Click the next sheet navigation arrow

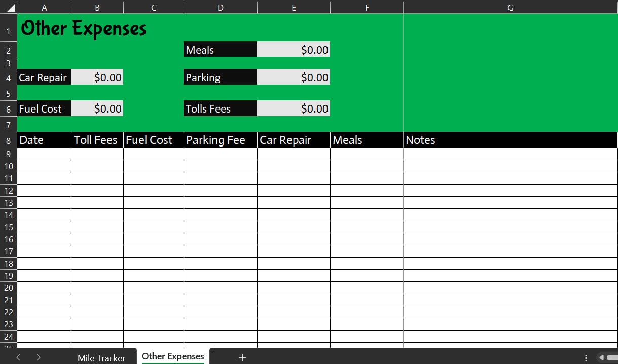40,357
